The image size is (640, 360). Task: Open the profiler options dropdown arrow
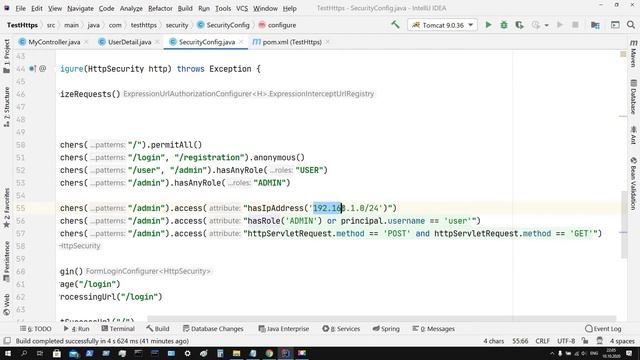point(547,25)
